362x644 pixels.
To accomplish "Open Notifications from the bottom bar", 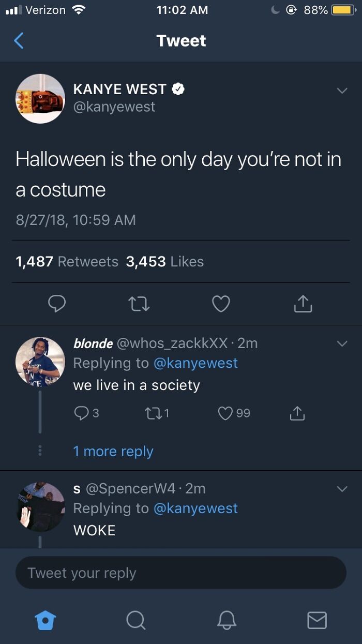I will (226, 620).
